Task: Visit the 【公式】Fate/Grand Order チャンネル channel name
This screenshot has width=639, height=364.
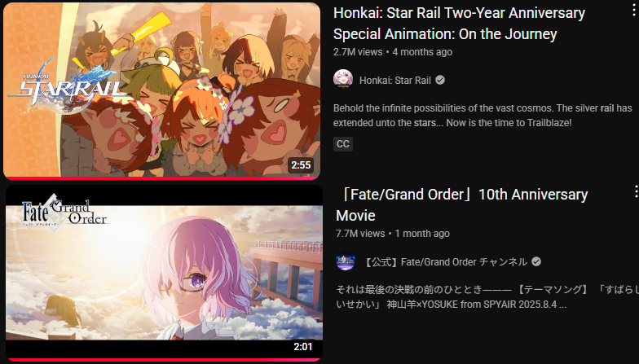Action: [444, 261]
